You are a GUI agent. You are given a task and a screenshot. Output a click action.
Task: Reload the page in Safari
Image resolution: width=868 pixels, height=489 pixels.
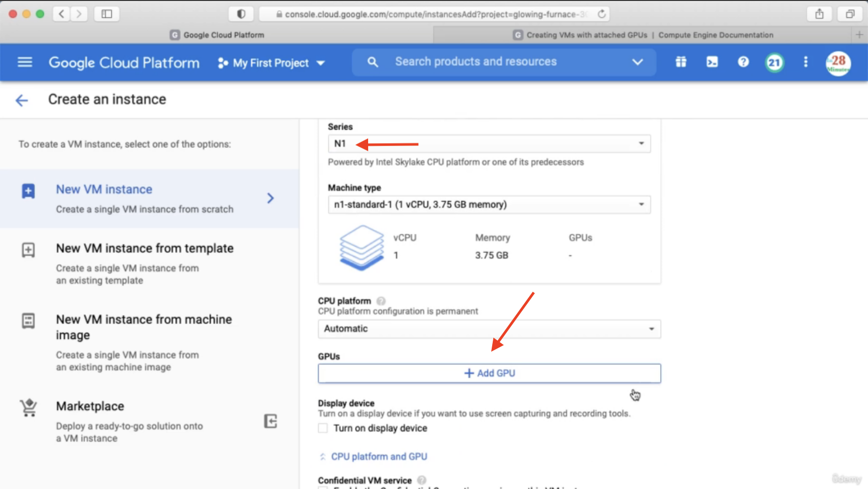602,14
